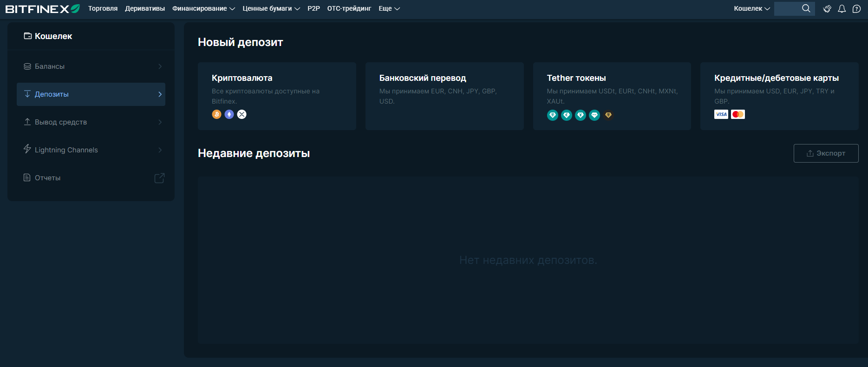The image size is (868, 367).
Task: Click the Lightning Channels bolt icon
Action: click(27, 149)
